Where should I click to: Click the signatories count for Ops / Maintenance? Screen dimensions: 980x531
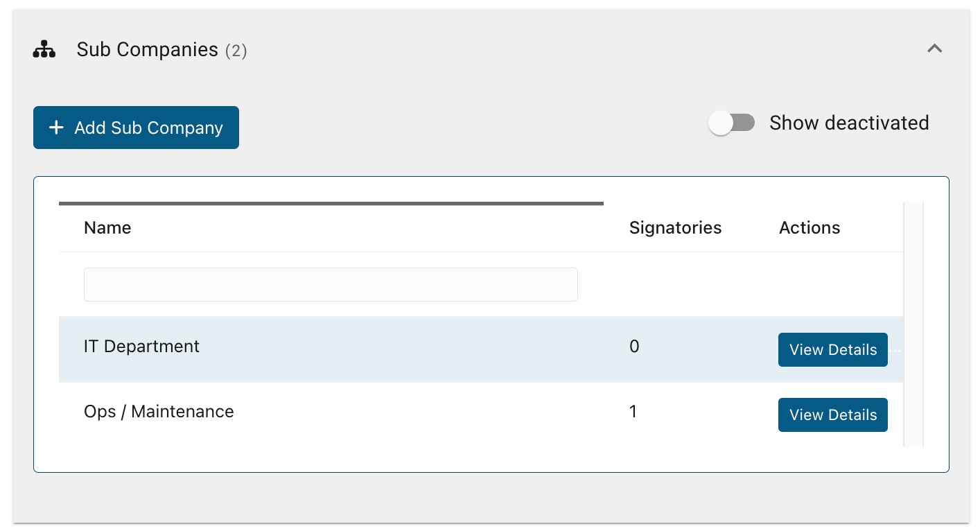tap(633, 412)
